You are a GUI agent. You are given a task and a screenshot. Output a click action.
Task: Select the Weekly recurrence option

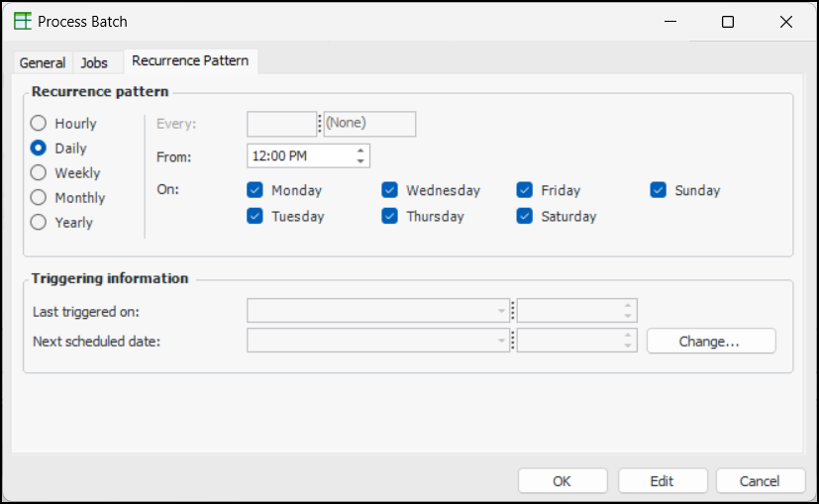click(39, 173)
